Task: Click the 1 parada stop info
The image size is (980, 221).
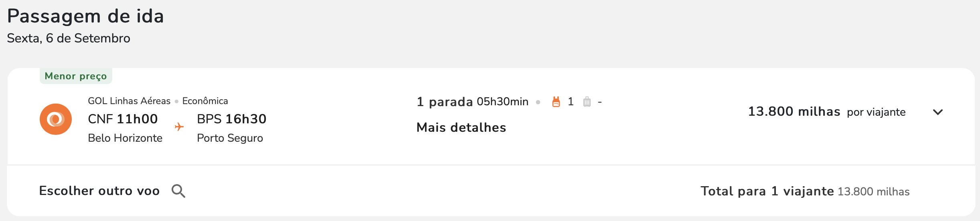Action: [x=445, y=102]
